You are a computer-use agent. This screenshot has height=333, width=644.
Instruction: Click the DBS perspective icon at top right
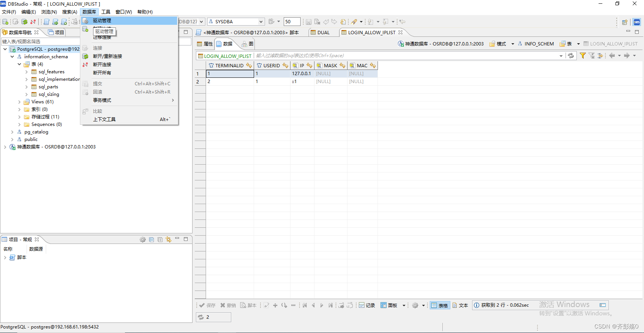[x=637, y=22]
